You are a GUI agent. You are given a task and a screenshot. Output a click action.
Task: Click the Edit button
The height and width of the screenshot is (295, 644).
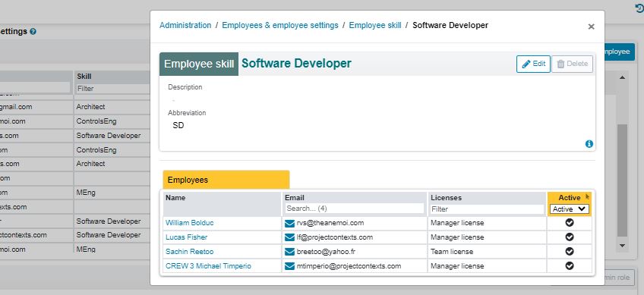pyautogui.click(x=533, y=64)
